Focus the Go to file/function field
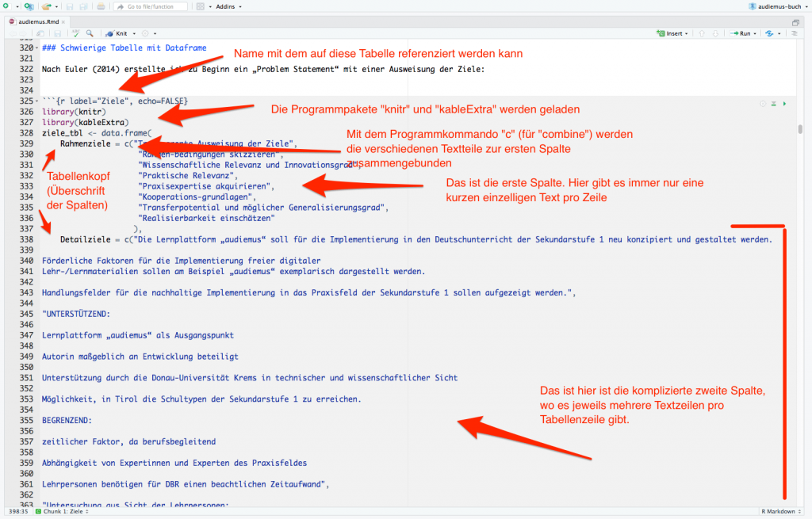Image resolution: width=812 pixels, height=519 pixels. point(150,6)
